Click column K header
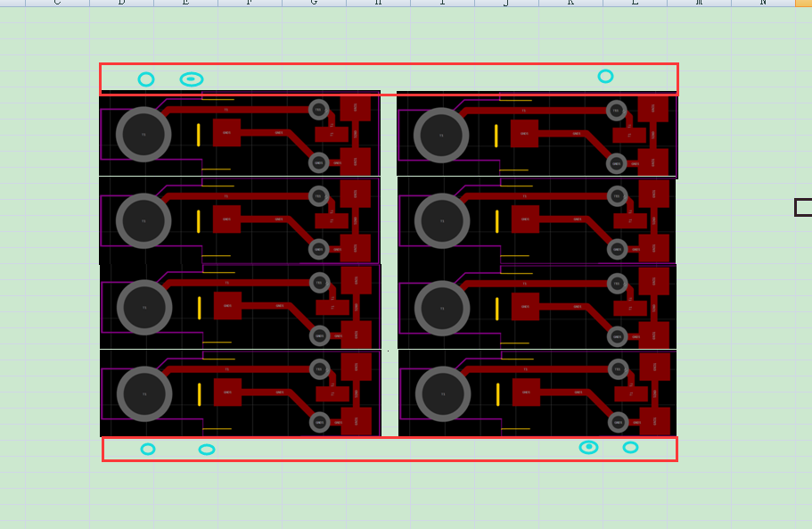 pyautogui.click(x=570, y=3)
